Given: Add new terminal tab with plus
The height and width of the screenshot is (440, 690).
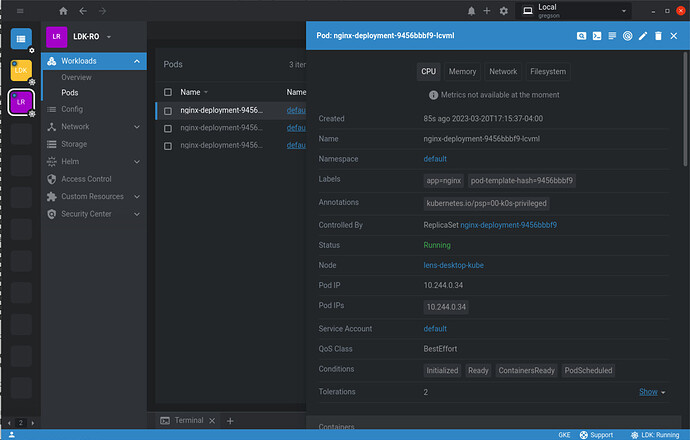Looking at the screenshot, I should 229,421.
